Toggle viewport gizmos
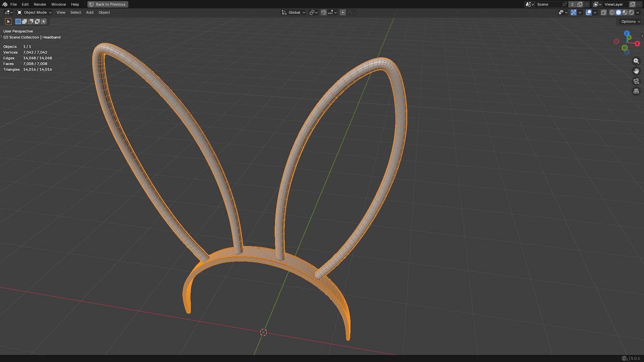Screen dimensions: 644x362 point(574,12)
